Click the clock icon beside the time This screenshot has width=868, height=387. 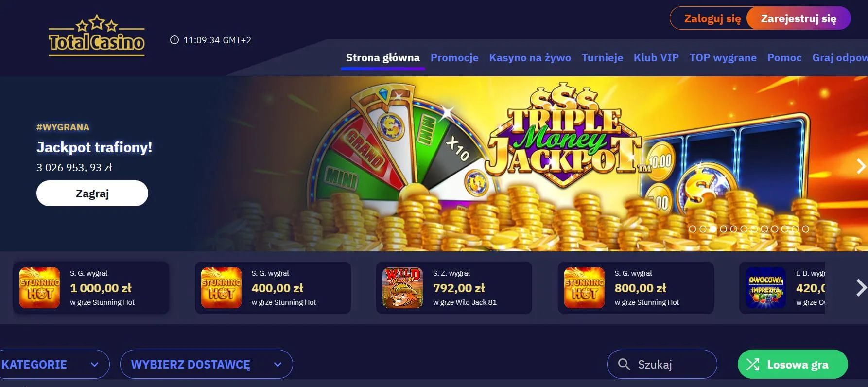point(174,40)
